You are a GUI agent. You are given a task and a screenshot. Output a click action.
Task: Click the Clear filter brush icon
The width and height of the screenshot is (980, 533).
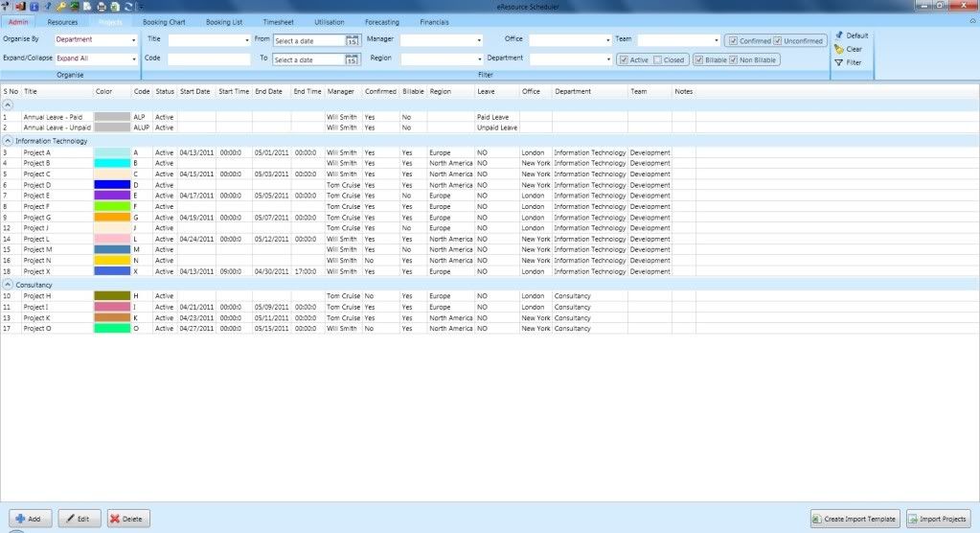pos(839,49)
